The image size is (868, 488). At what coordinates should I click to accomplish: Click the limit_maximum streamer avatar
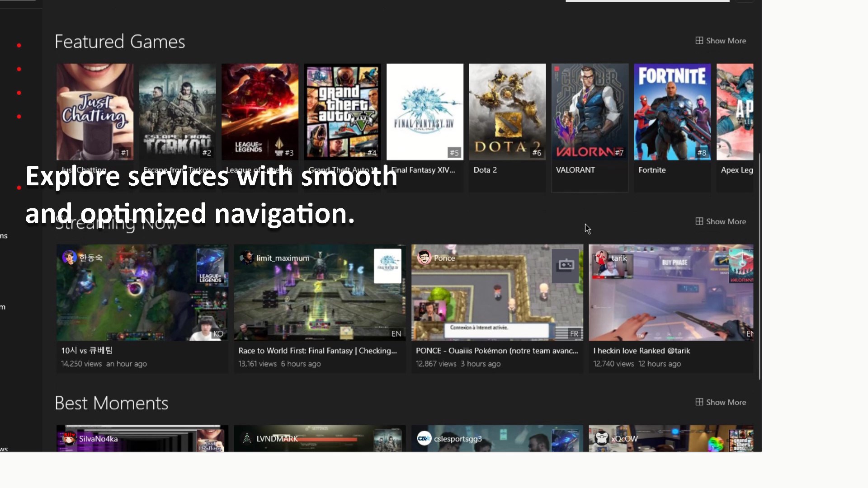click(247, 258)
